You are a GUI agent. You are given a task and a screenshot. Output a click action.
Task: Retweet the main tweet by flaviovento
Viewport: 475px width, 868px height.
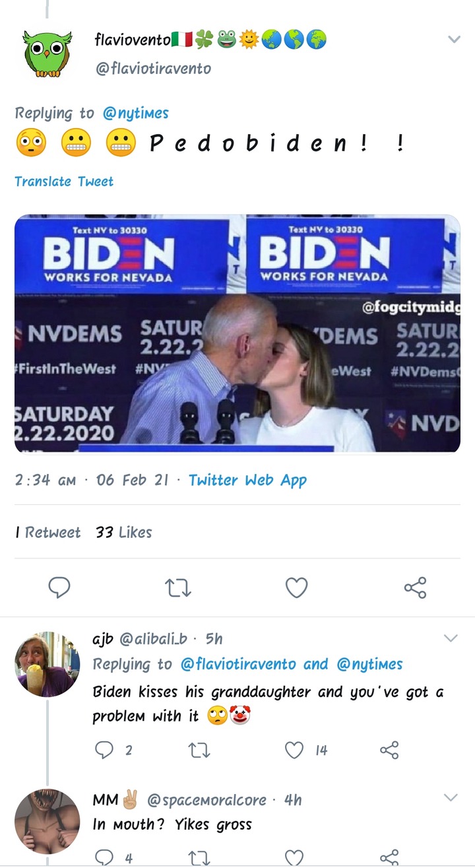[177, 587]
